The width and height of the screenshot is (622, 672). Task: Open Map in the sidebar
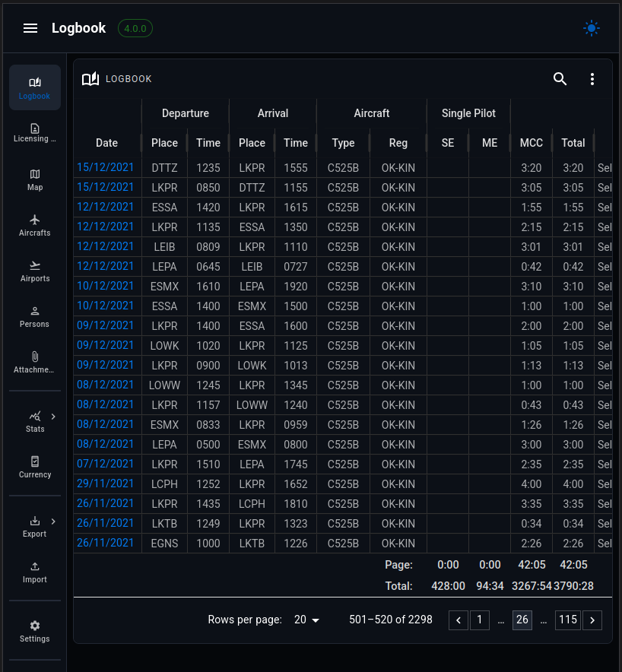point(35,179)
